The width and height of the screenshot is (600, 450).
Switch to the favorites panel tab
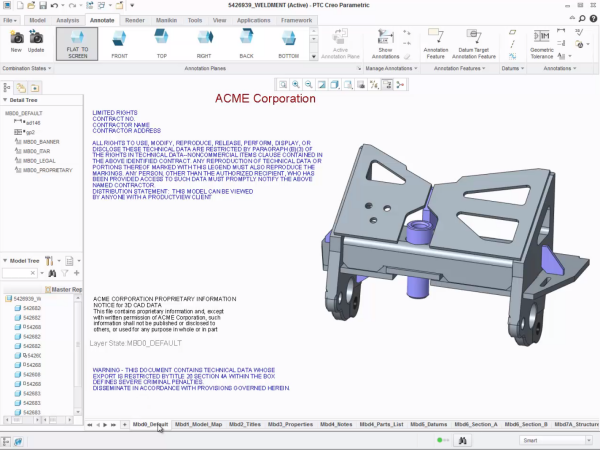[35, 88]
